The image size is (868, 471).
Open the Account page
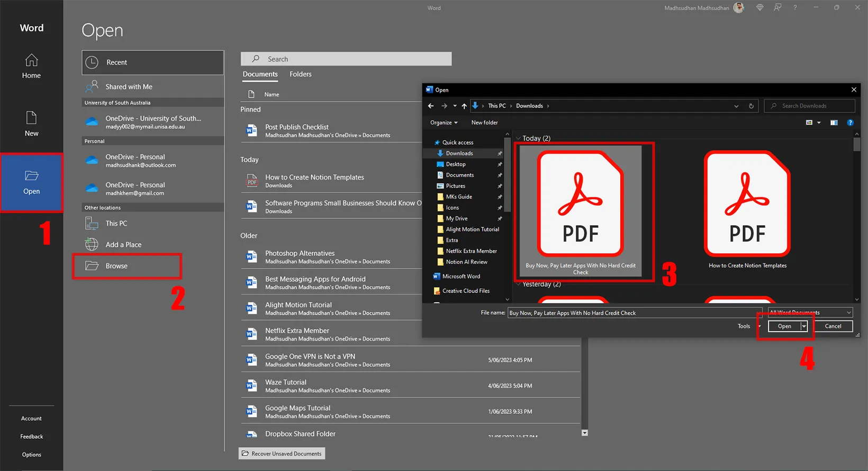(x=31, y=419)
